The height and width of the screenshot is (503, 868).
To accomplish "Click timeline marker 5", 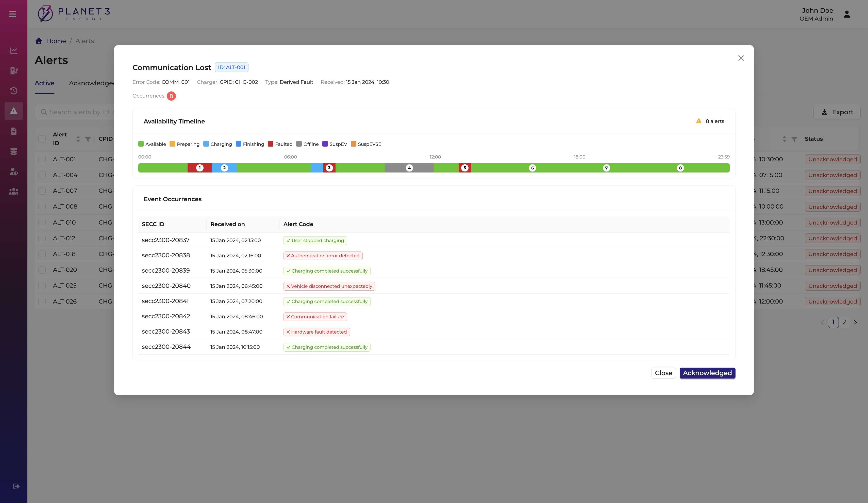I will tap(465, 168).
